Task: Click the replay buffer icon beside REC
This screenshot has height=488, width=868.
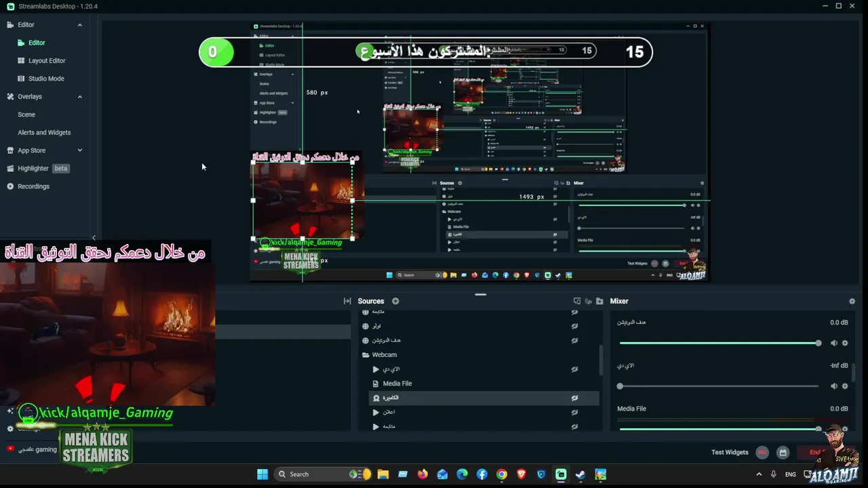Action: coord(783,452)
